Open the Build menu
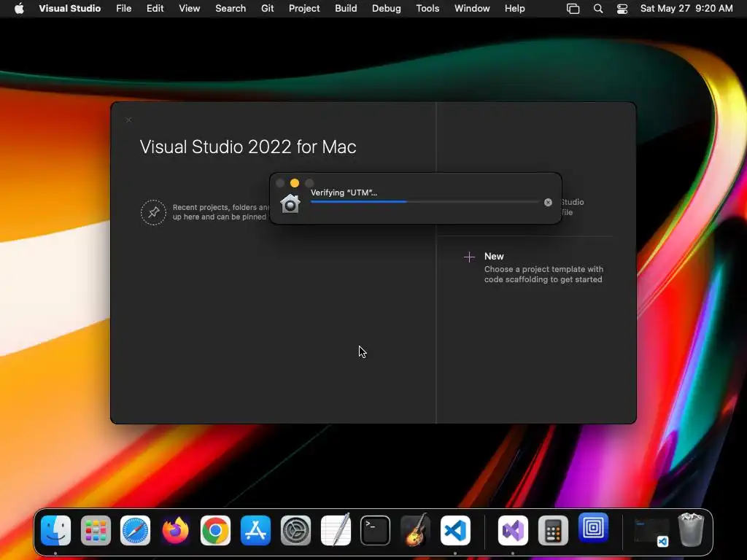 click(x=345, y=9)
